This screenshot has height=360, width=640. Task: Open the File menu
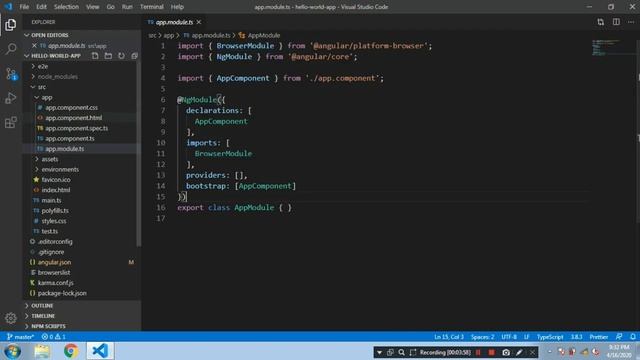24,7
